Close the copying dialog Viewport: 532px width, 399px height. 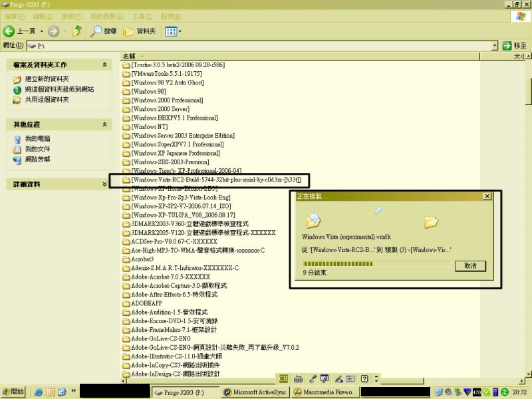(x=487, y=196)
